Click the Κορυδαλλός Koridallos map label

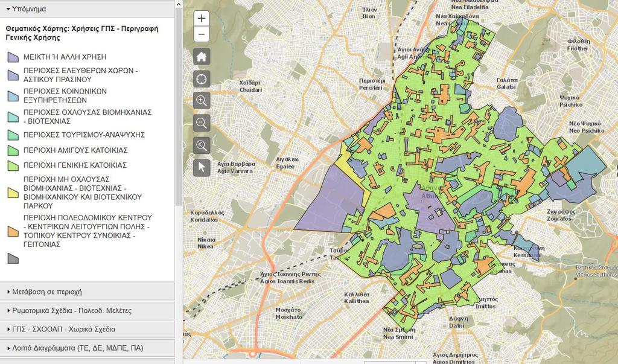tap(207, 216)
